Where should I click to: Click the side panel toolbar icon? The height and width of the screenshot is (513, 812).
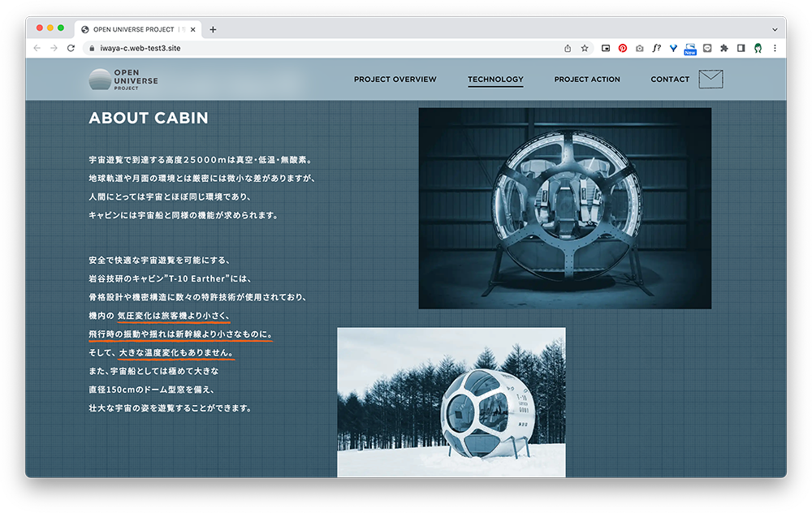click(x=741, y=48)
